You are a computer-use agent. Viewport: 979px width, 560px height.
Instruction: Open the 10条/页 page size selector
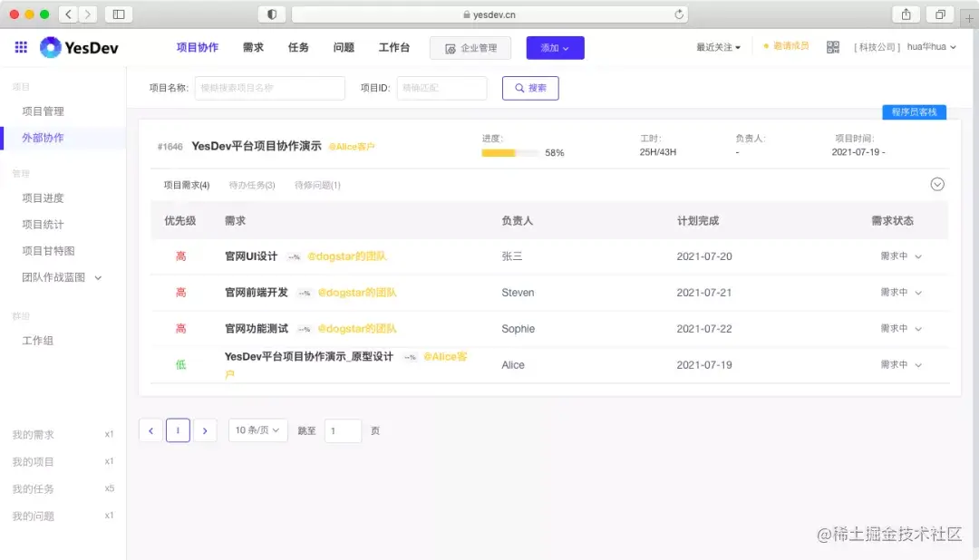(x=257, y=430)
